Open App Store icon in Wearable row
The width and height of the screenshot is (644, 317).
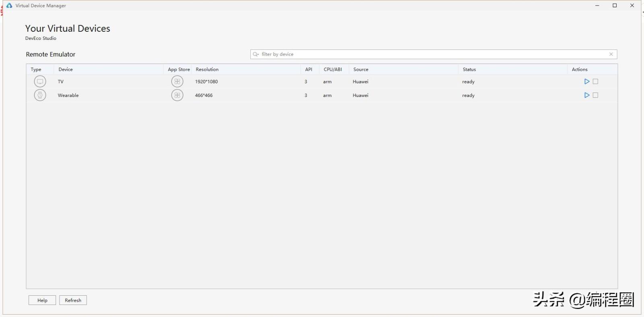tap(177, 95)
